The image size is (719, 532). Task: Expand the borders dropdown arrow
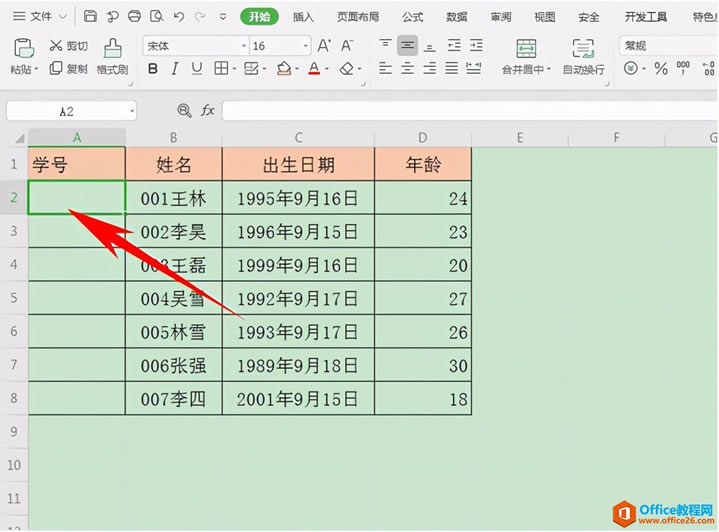pyautogui.click(x=234, y=69)
